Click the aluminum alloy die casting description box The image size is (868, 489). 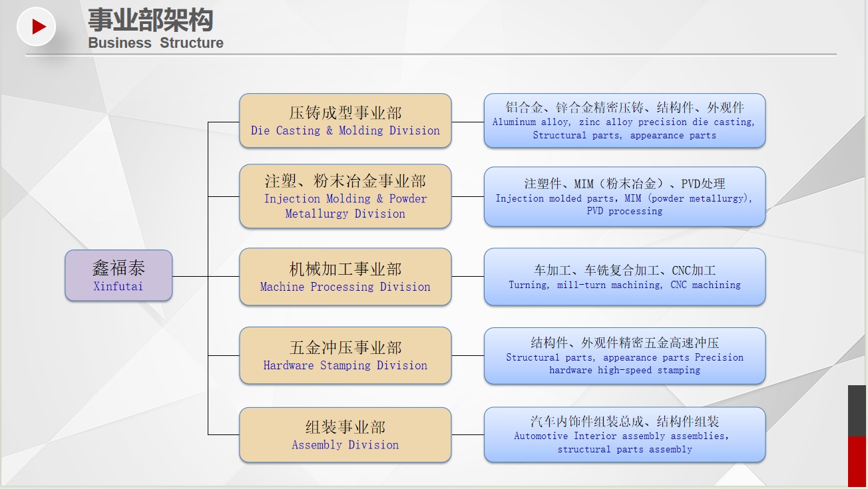tap(624, 120)
